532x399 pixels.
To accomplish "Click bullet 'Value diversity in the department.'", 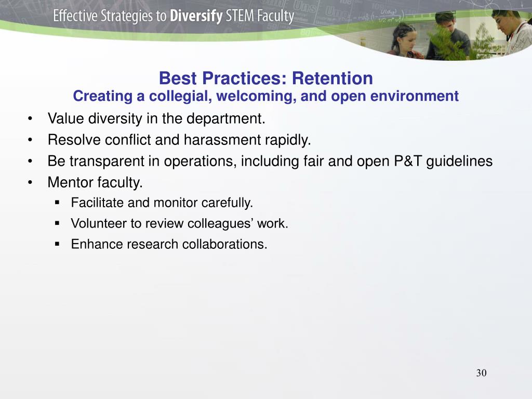I will [156, 119].
